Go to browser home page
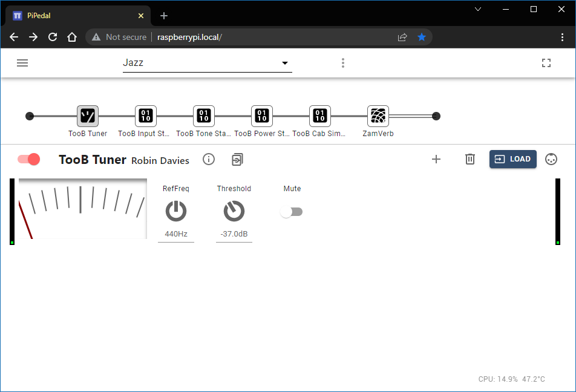 point(72,37)
